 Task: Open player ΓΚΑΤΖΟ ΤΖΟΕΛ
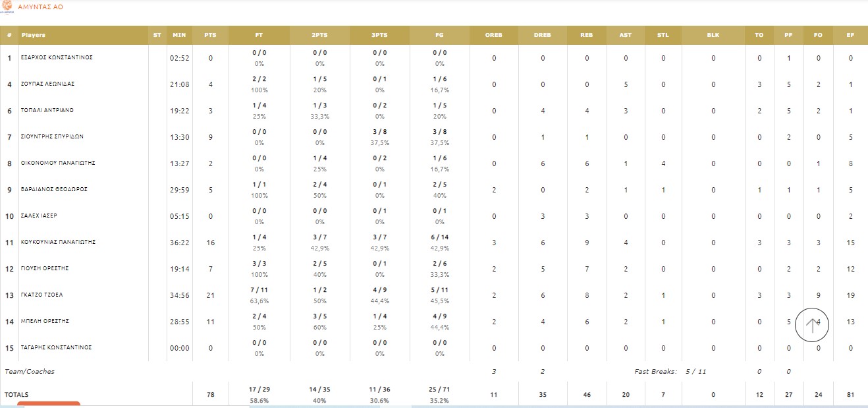(42, 295)
